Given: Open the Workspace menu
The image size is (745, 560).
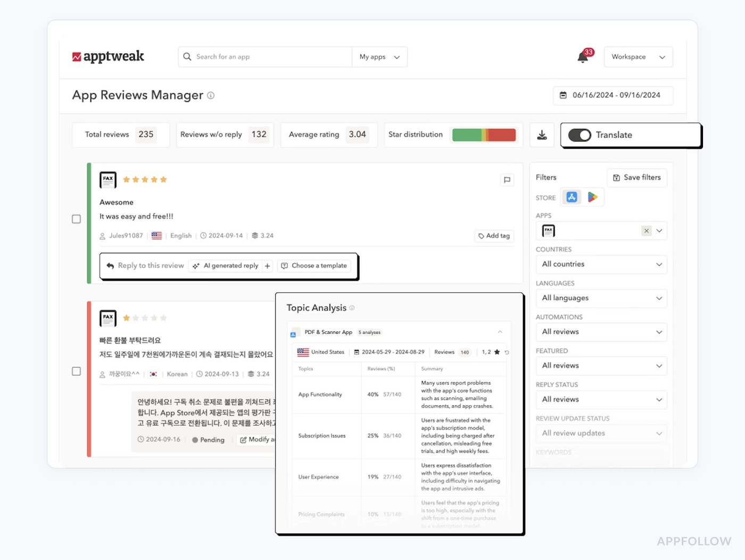Looking at the screenshot, I should (x=637, y=56).
